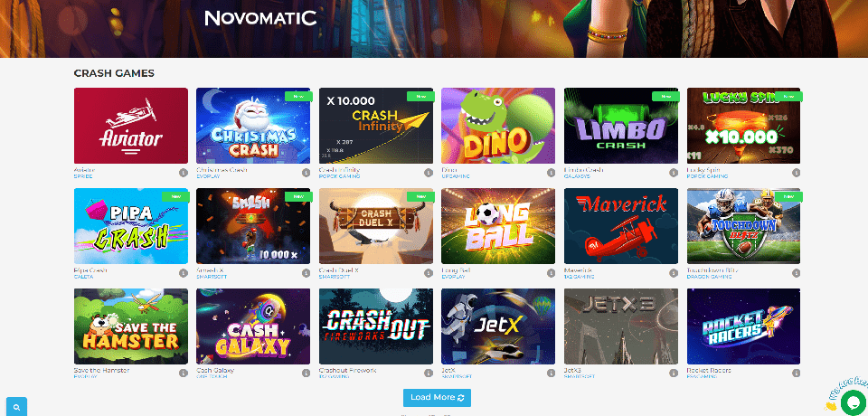Click the Load More button
The height and width of the screenshot is (416, 868).
(437, 398)
